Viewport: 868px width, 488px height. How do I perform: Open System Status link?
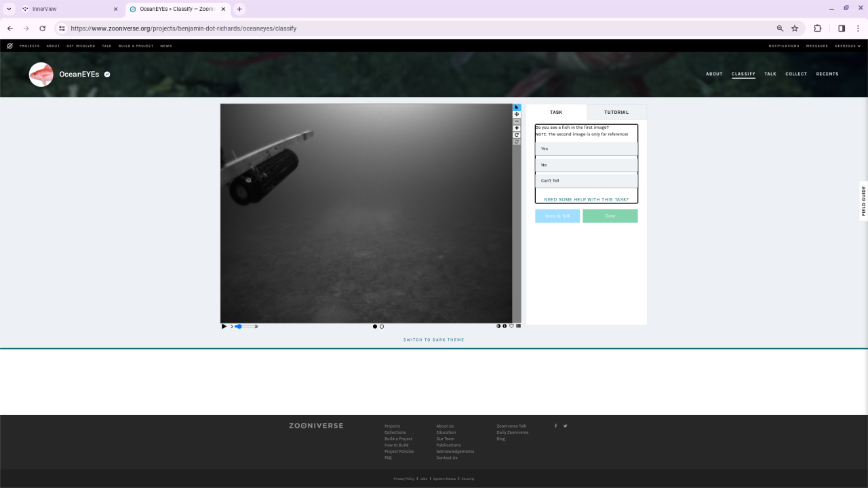[444, 479]
